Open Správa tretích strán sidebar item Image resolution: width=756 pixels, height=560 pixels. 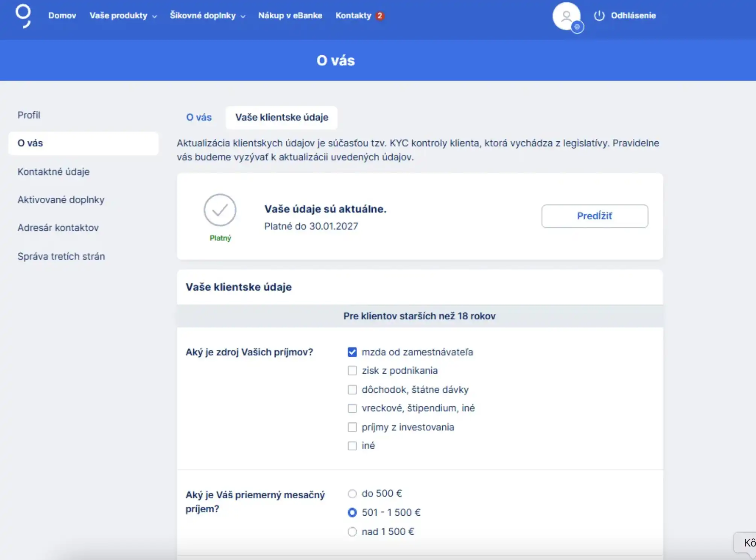pos(61,256)
